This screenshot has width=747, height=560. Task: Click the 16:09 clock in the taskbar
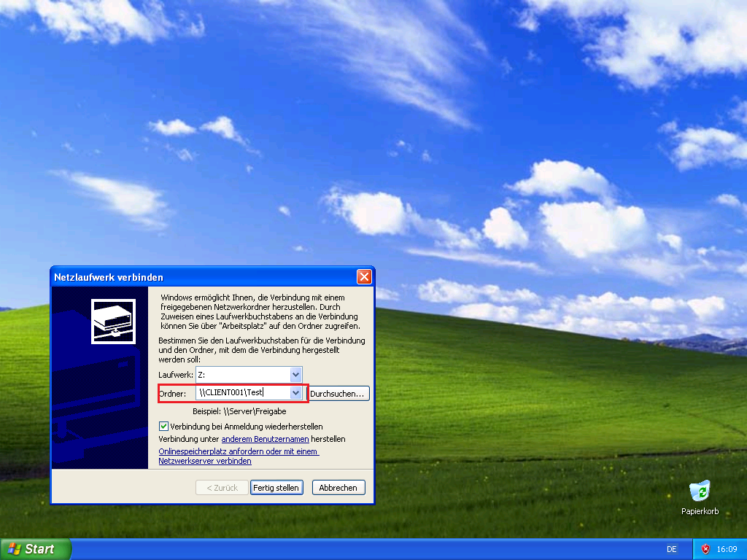click(x=727, y=549)
